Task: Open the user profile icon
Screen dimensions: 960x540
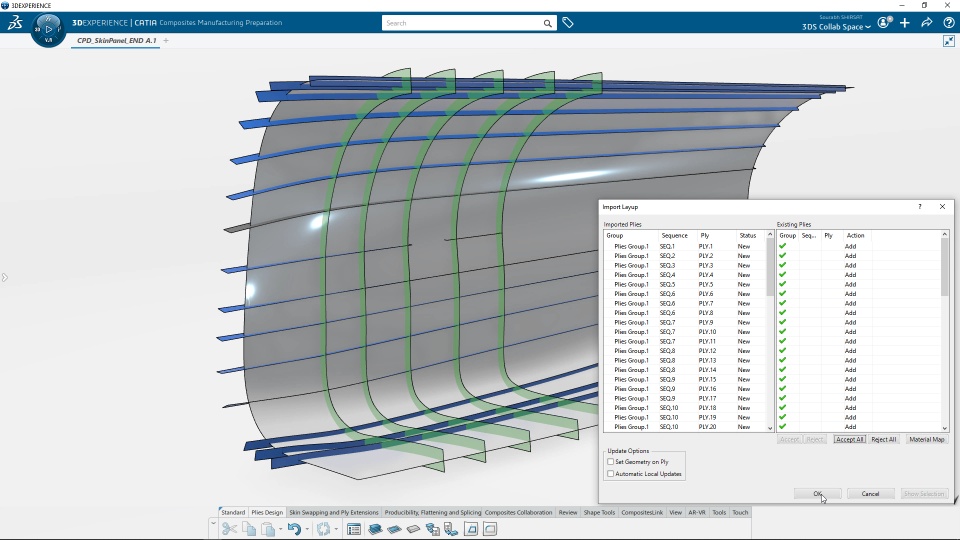Action: pos(884,23)
